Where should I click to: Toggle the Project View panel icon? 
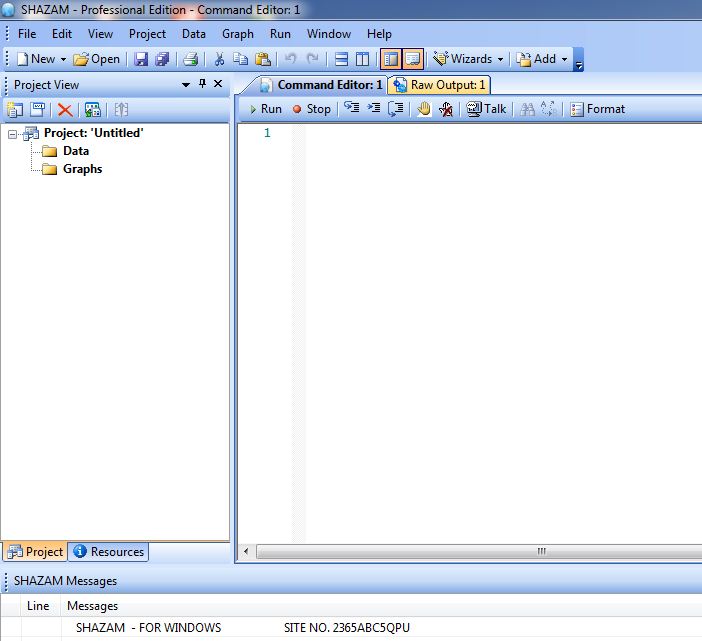391,59
